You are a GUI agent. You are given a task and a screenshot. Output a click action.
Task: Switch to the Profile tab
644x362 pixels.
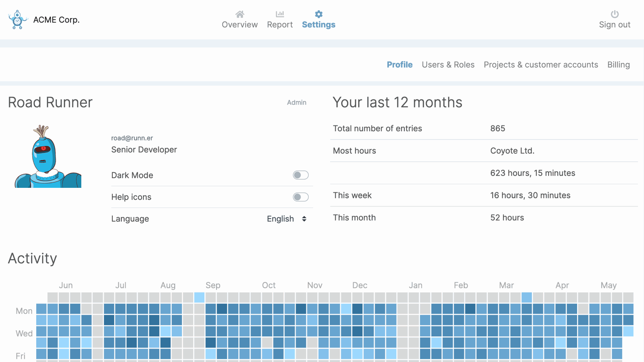click(x=400, y=65)
